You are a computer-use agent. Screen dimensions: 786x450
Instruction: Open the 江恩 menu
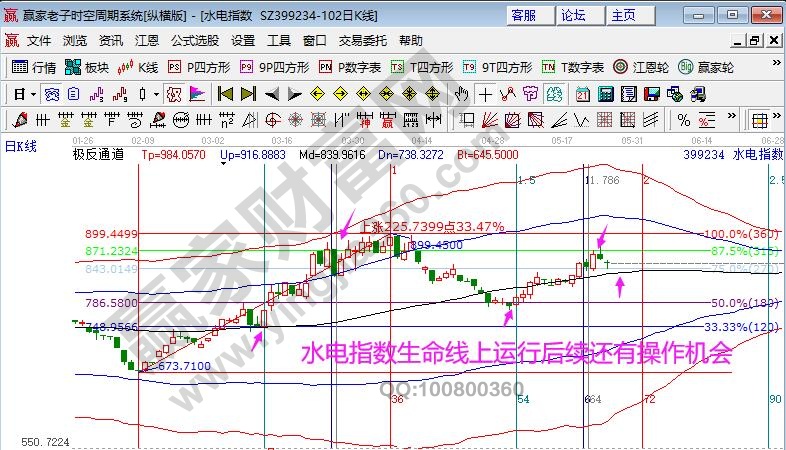(x=147, y=41)
